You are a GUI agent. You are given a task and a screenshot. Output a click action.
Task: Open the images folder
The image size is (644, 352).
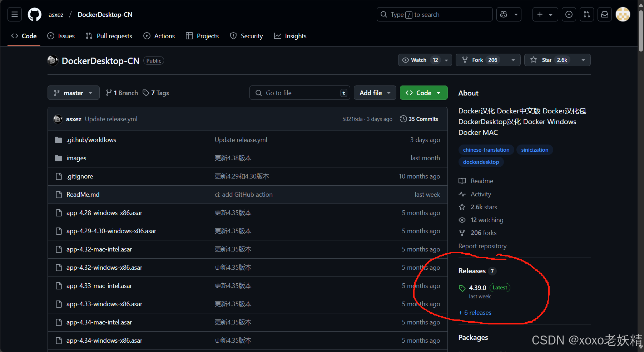[x=76, y=158]
